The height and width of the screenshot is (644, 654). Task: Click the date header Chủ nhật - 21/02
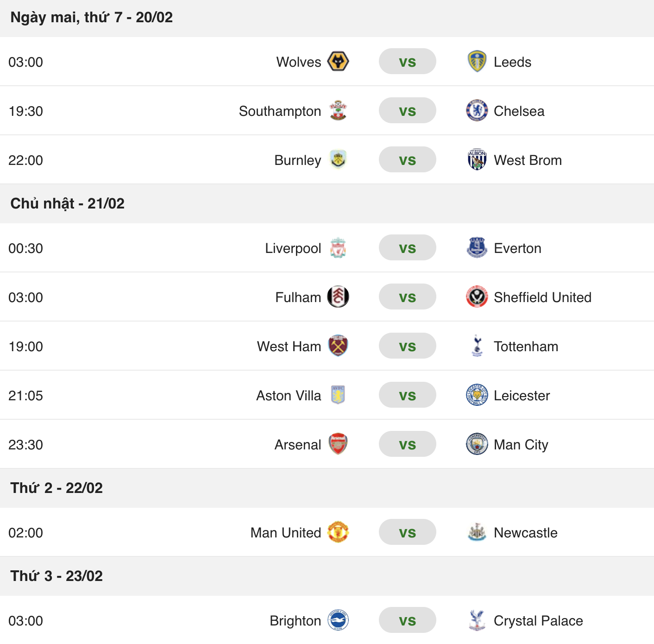point(67,203)
